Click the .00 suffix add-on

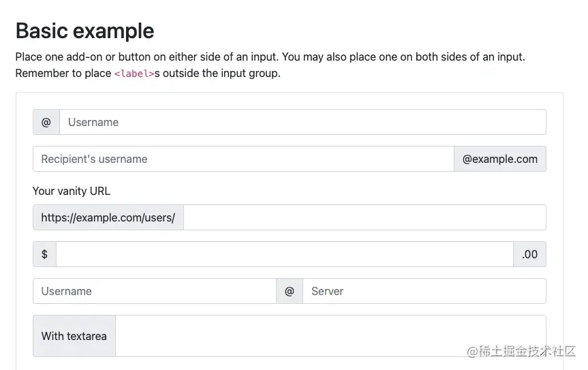coord(529,254)
